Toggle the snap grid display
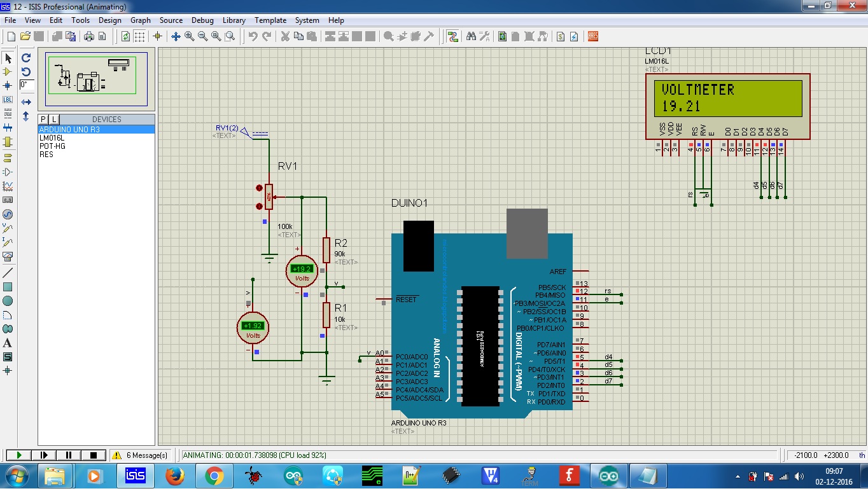 [139, 36]
